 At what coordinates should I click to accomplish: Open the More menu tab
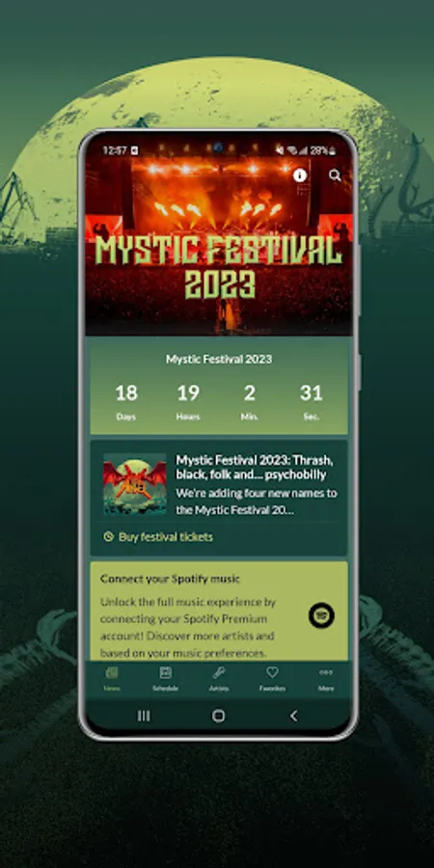point(326,679)
